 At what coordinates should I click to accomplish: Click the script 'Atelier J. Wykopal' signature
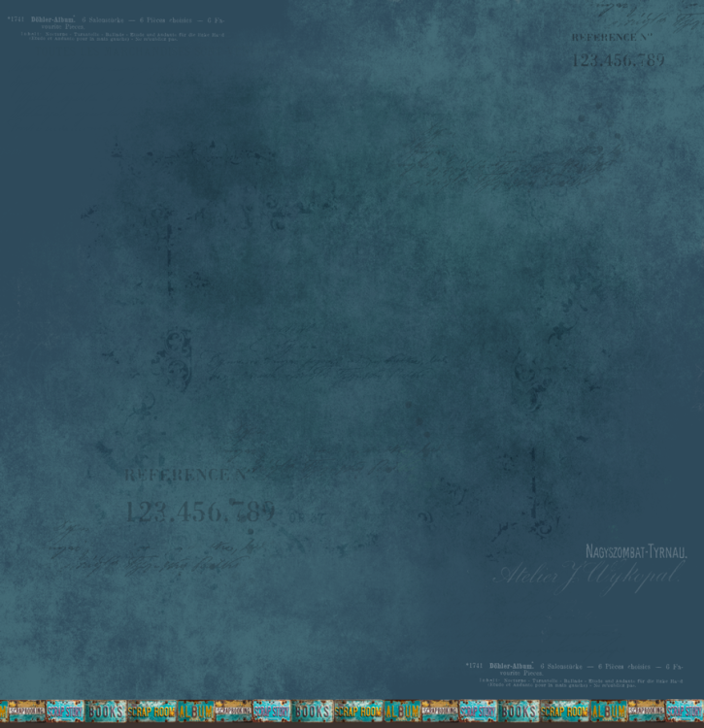[x=588, y=577]
